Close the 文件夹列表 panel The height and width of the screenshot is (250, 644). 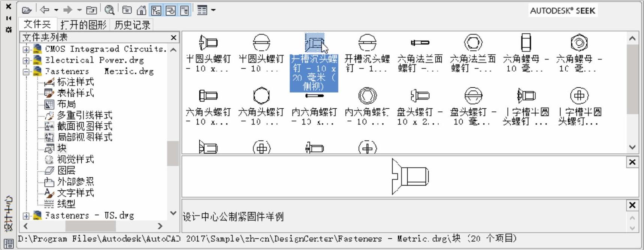[173, 37]
